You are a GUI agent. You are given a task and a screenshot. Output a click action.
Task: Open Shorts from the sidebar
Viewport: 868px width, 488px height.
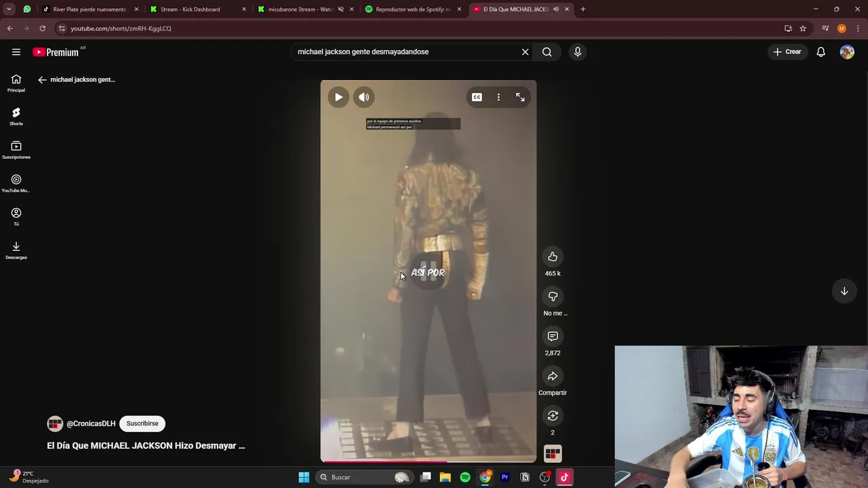click(16, 117)
